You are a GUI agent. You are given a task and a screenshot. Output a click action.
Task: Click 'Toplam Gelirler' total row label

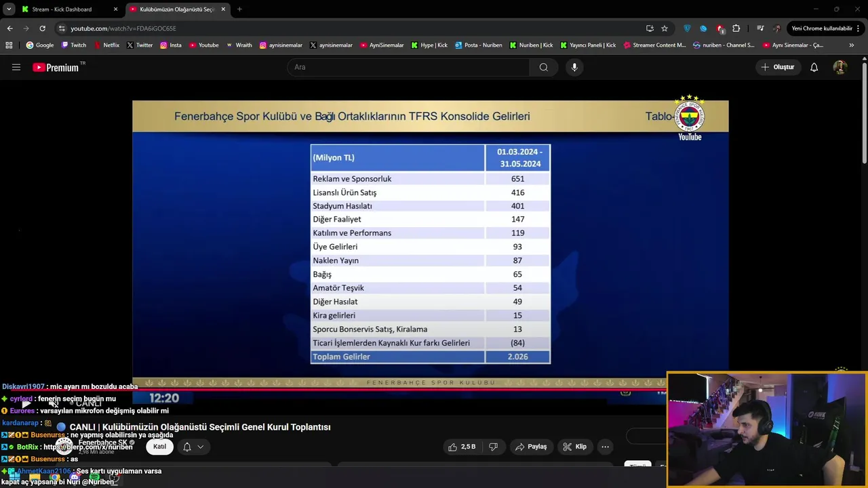pyautogui.click(x=341, y=357)
